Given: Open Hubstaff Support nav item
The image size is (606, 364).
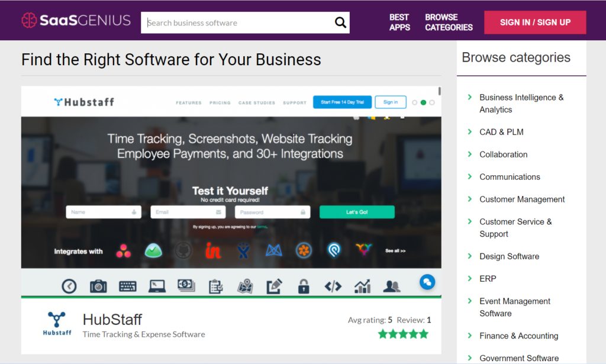Looking at the screenshot, I should coord(295,103).
